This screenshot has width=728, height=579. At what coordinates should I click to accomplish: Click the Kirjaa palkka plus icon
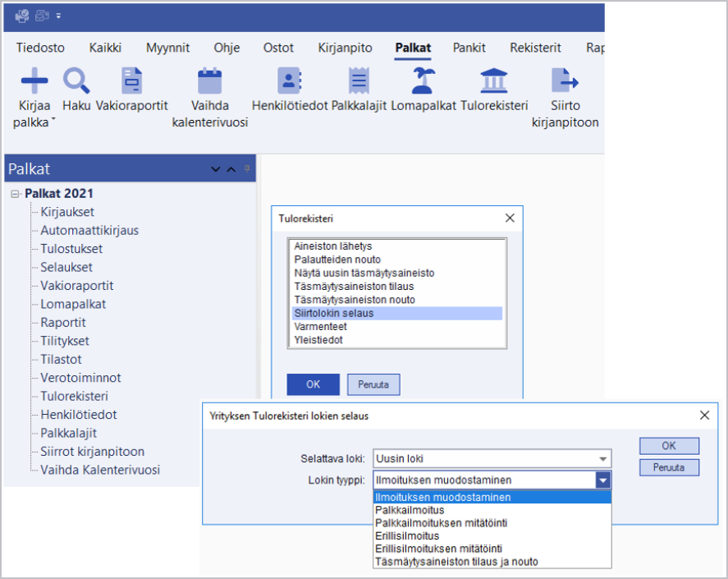tap(34, 80)
